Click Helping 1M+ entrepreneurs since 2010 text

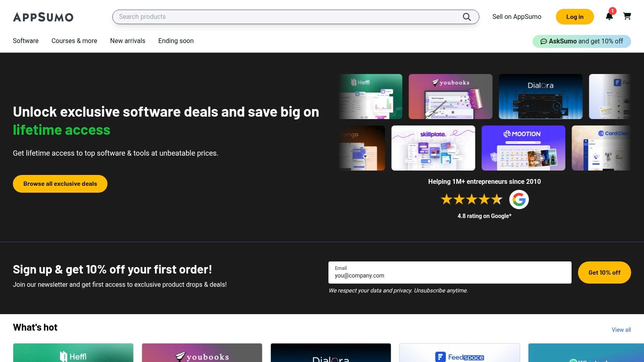485,181
